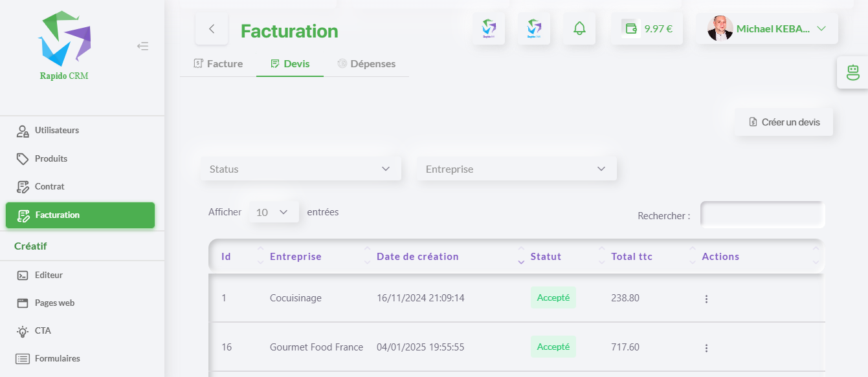
Task: Open actions menu for Gourmet Food France
Action: [x=706, y=348]
